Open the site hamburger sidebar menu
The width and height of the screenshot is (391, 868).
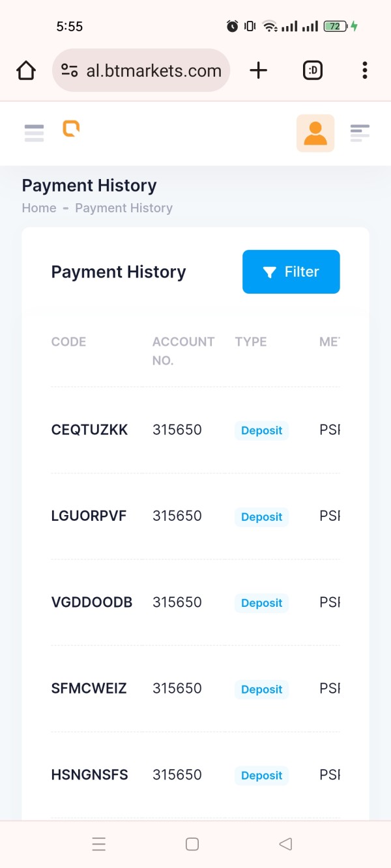[x=34, y=133]
